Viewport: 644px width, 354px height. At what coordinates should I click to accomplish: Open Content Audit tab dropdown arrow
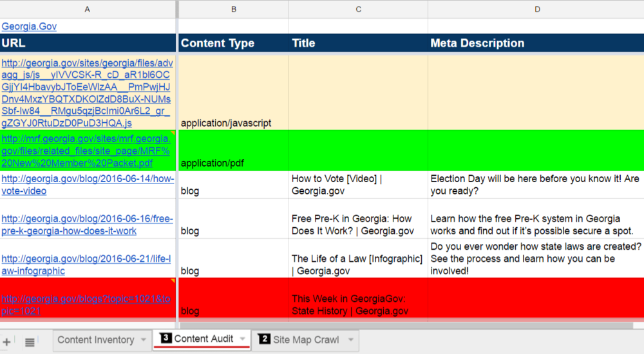tap(242, 339)
